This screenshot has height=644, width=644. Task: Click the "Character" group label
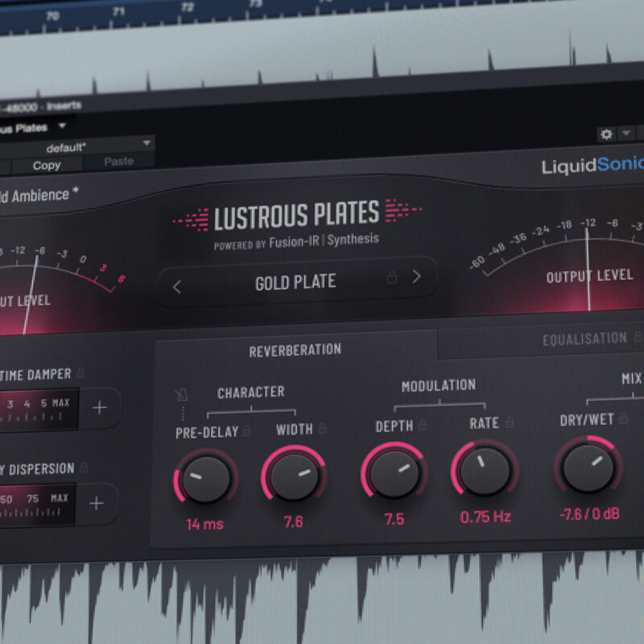point(251,393)
